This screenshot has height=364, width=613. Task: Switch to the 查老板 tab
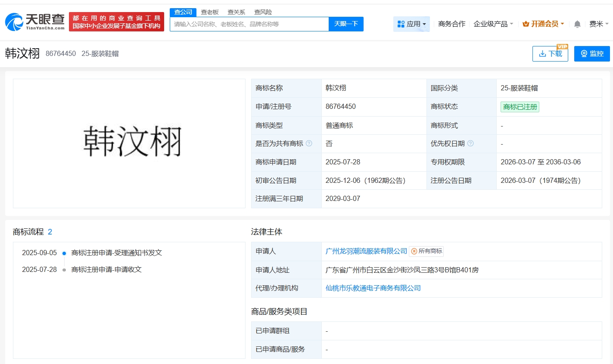(x=209, y=12)
